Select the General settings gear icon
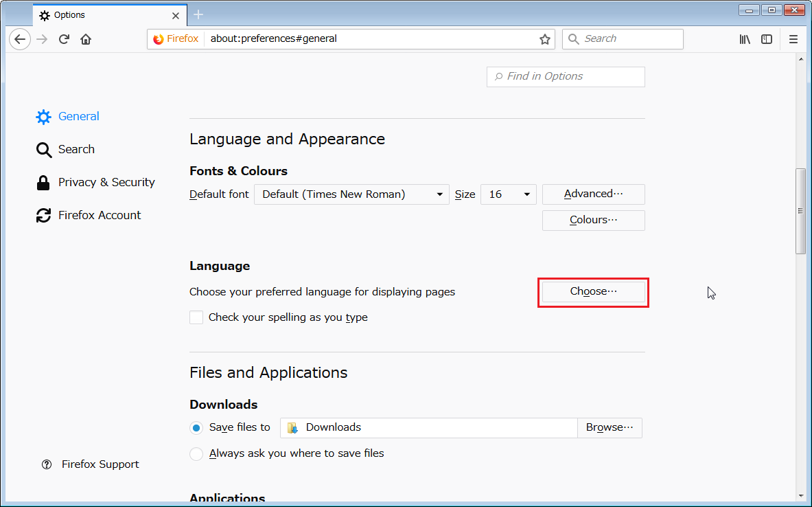Viewport: 812px width, 507px height. pyautogui.click(x=43, y=116)
